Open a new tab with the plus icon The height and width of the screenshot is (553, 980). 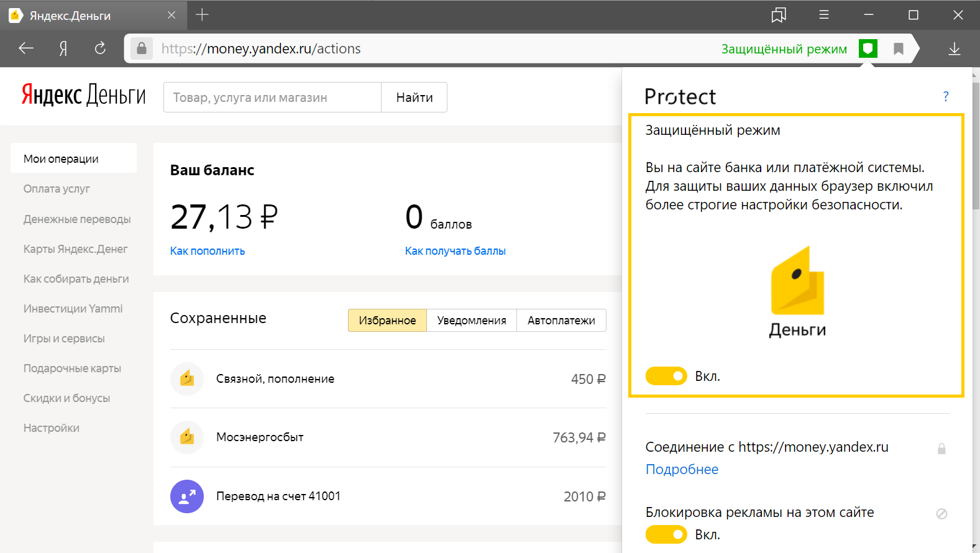[x=202, y=14]
